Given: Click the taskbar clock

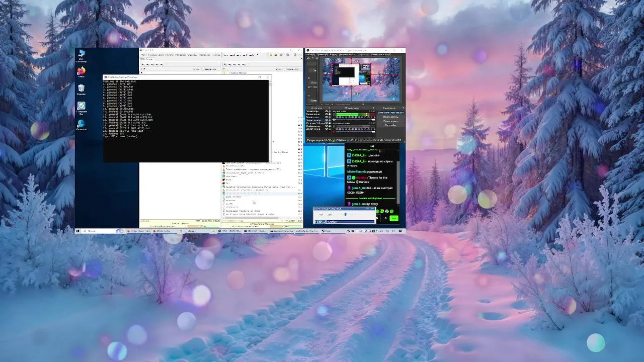Looking at the screenshot, I should [393, 231].
